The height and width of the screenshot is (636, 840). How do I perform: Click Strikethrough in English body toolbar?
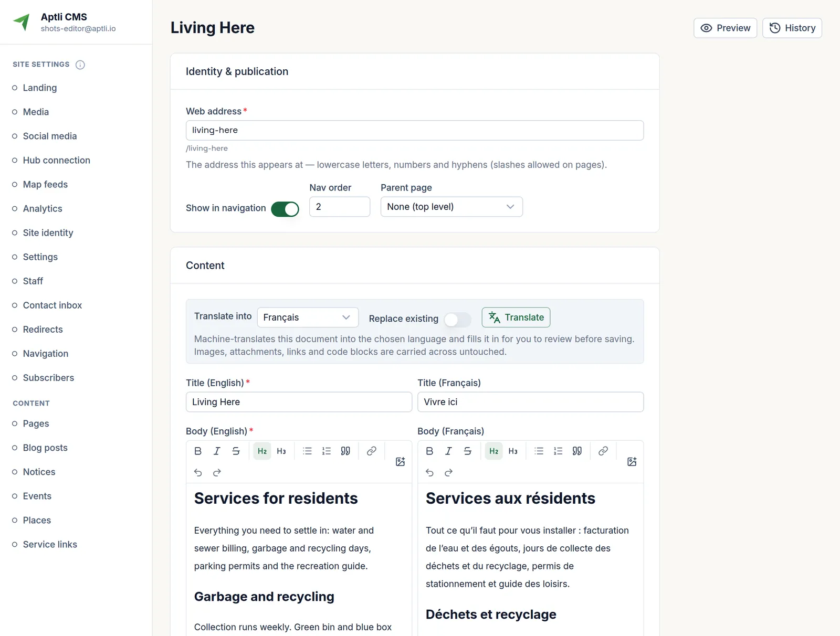[236, 451]
